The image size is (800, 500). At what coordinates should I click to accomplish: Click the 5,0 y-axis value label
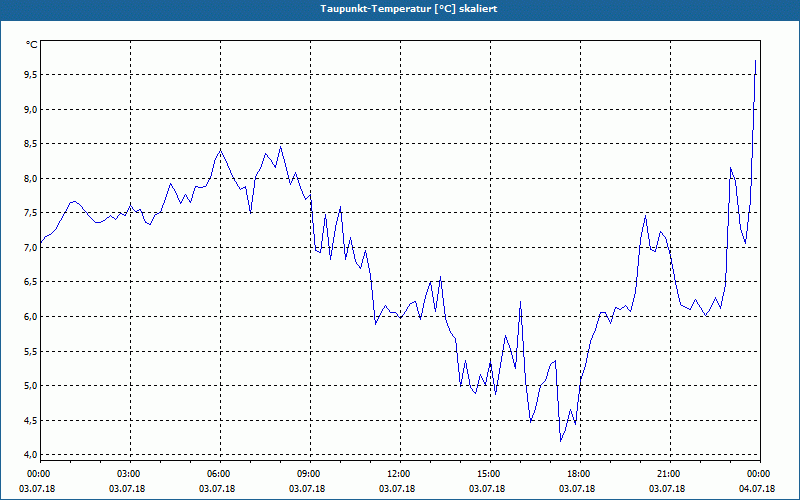[x=30, y=386]
